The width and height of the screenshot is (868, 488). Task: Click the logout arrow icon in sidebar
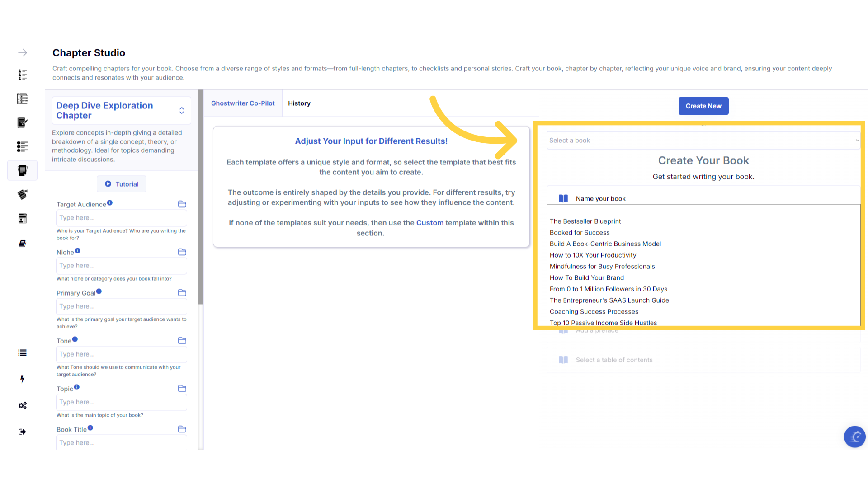pos(23,432)
